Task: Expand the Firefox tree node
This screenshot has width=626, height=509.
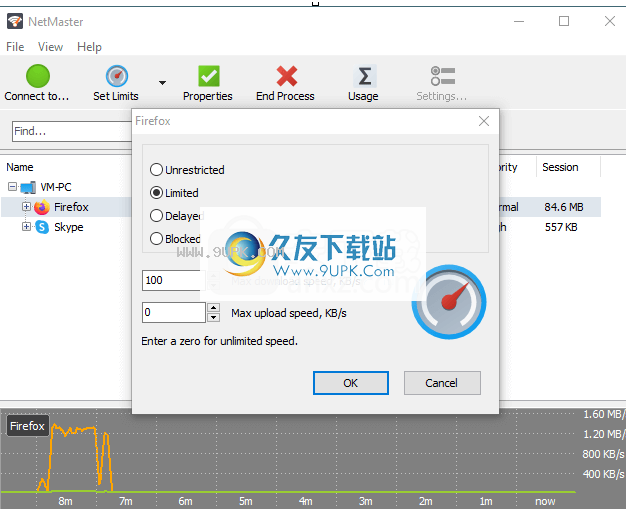Action: click(x=26, y=206)
